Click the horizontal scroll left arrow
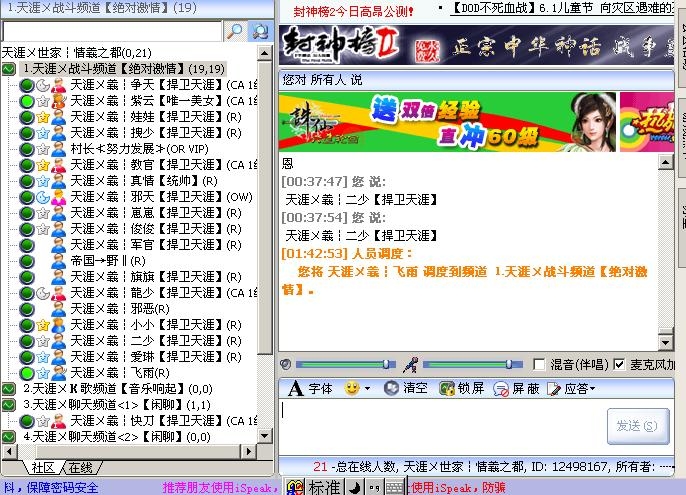 (10, 451)
